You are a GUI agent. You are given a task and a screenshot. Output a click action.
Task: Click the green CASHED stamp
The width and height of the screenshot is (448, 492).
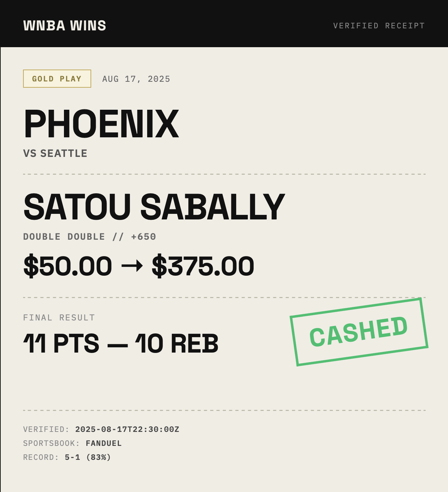coord(359,332)
